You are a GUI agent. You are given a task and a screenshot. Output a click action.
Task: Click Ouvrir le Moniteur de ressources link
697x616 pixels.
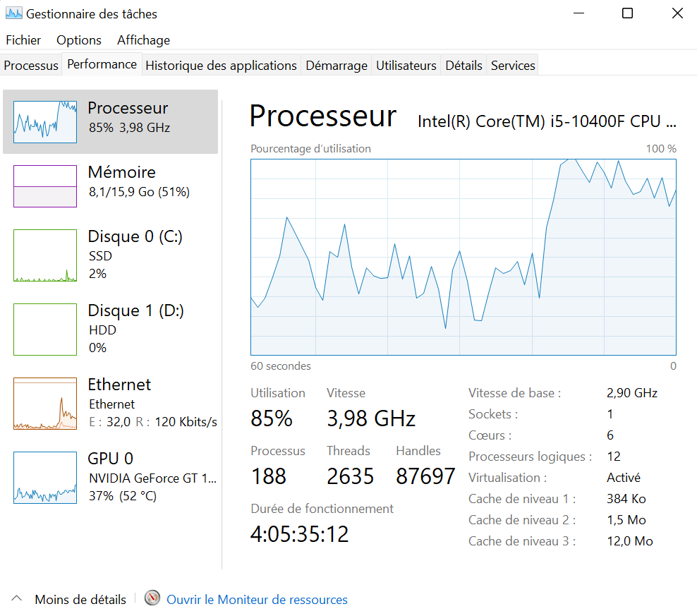coord(257,600)
